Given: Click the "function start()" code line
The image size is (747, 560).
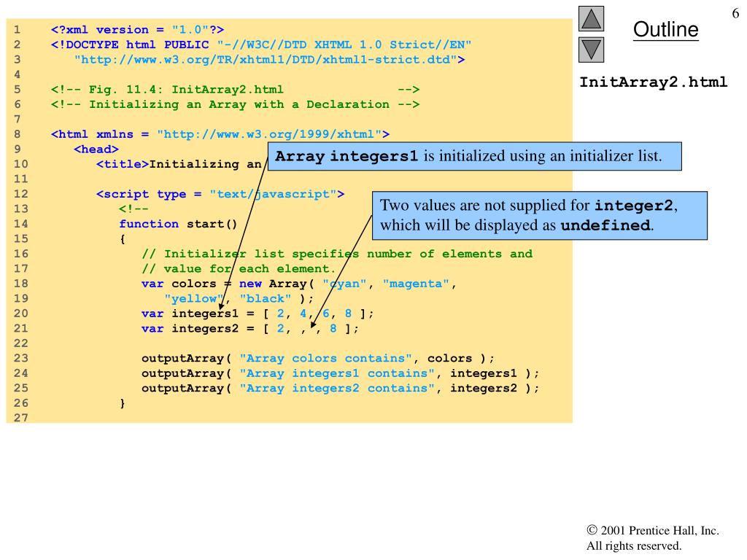Looking at the screenshot, I should [178, 224].
